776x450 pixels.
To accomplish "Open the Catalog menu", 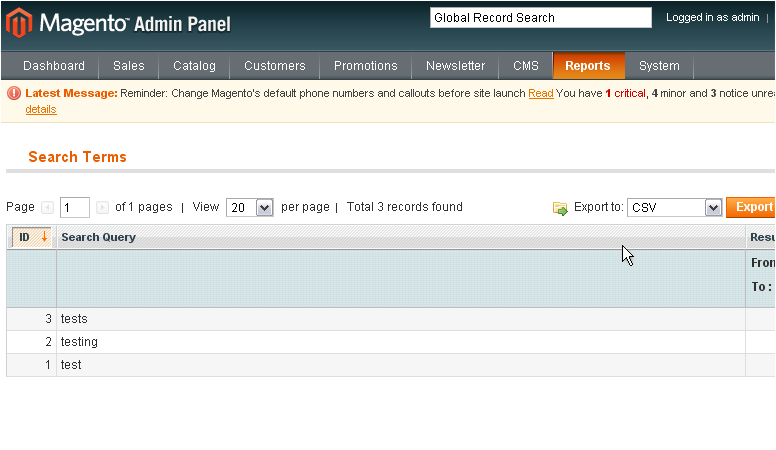I will click(194, 66).
